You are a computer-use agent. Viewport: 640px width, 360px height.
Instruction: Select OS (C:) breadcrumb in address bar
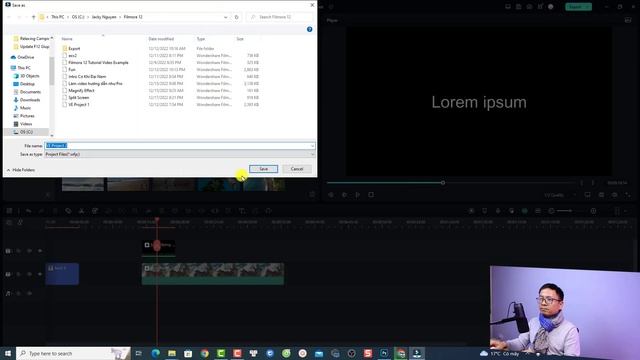click(78, 17)
